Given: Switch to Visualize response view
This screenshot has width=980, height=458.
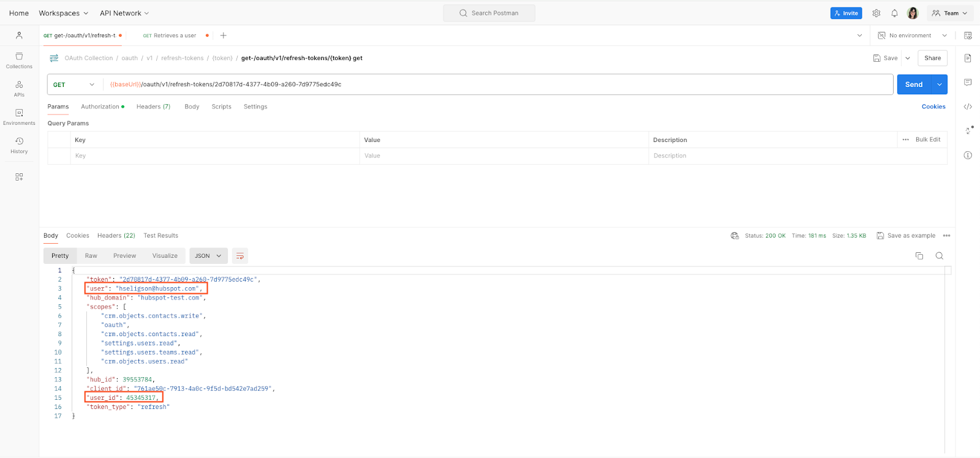Looking at the screenshot, I should pos(165,256).
